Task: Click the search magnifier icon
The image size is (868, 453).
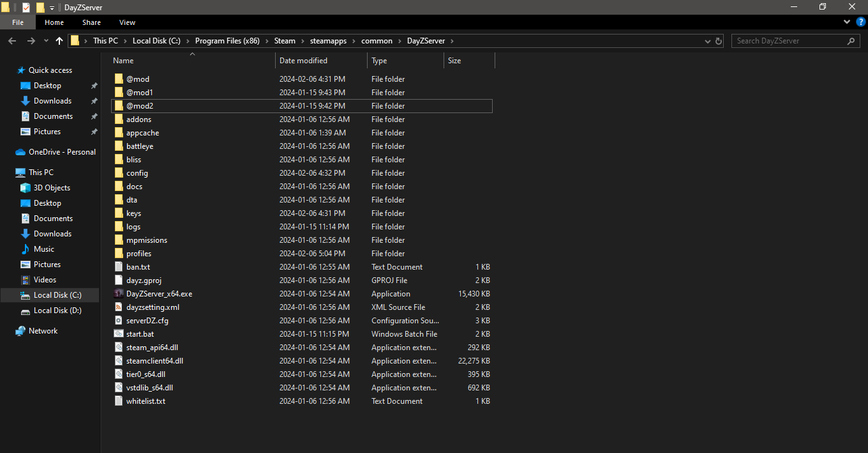Action: pos(851,41)
